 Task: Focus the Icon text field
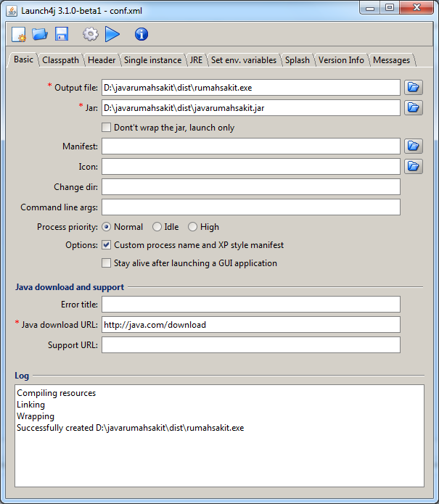pos(251,167)
